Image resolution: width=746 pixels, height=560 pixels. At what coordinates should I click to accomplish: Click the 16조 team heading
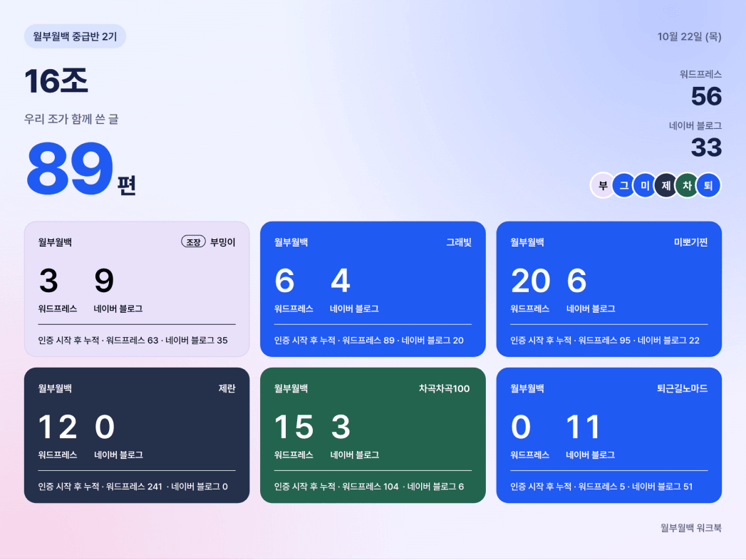point(56,81)
